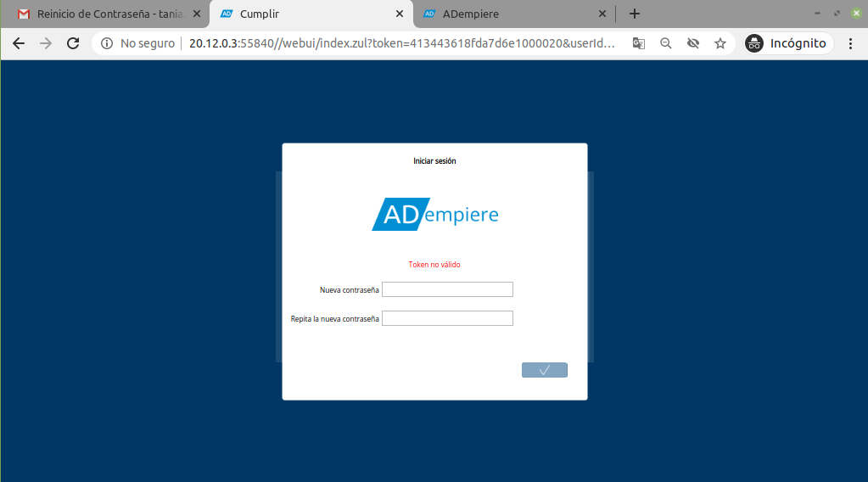Image resolution: width=868 pixels, height=482 pixels.
Task: Click the address bar URL
Action: point(402,43)
